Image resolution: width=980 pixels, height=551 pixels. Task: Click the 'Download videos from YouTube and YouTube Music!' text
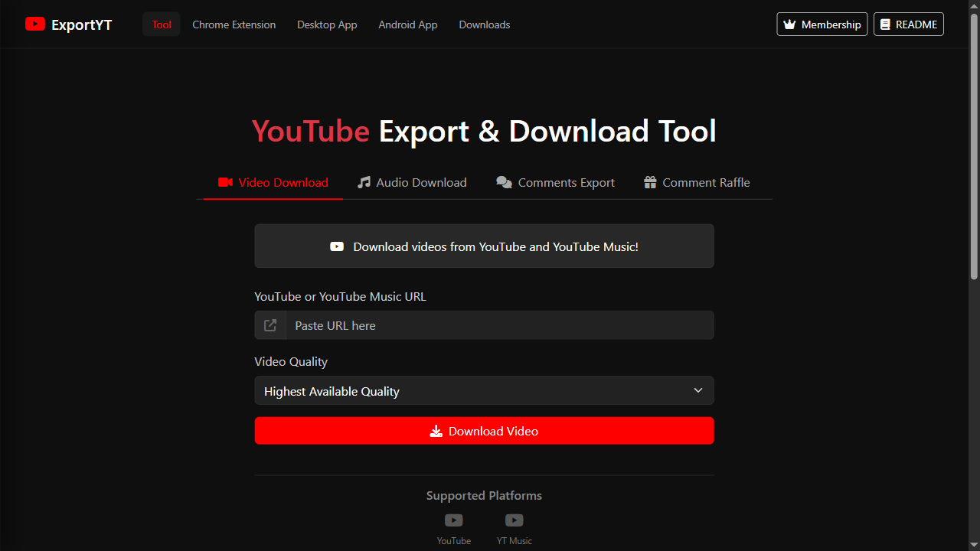[495, 246]
